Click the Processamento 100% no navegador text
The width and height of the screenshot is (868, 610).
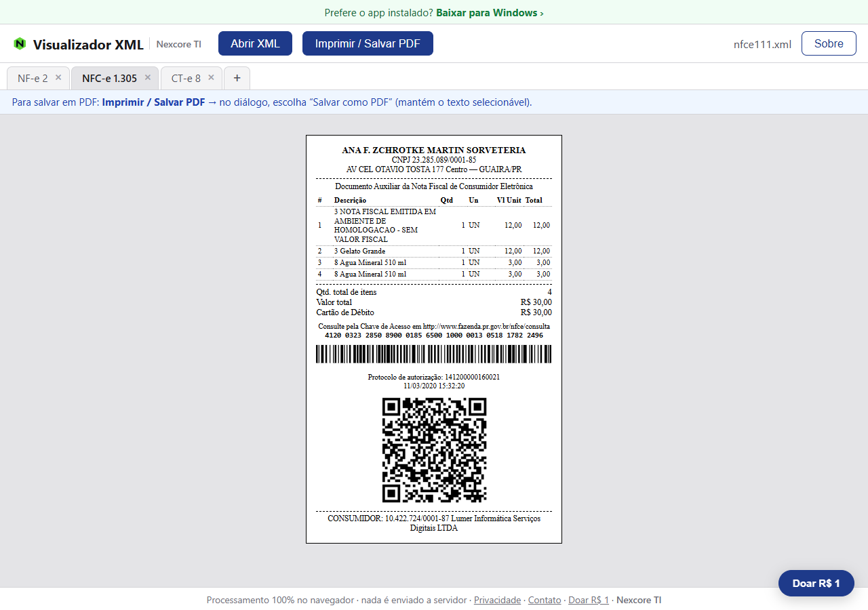pos(281,600)
